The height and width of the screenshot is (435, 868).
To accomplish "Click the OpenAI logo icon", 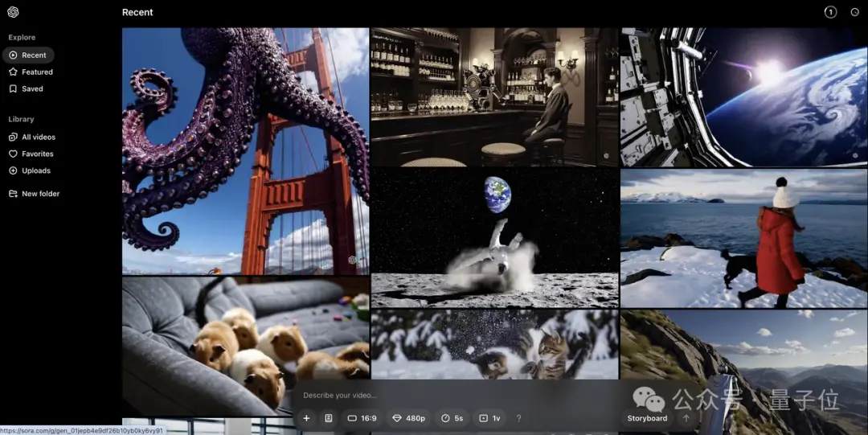I will tap(14, 12).
